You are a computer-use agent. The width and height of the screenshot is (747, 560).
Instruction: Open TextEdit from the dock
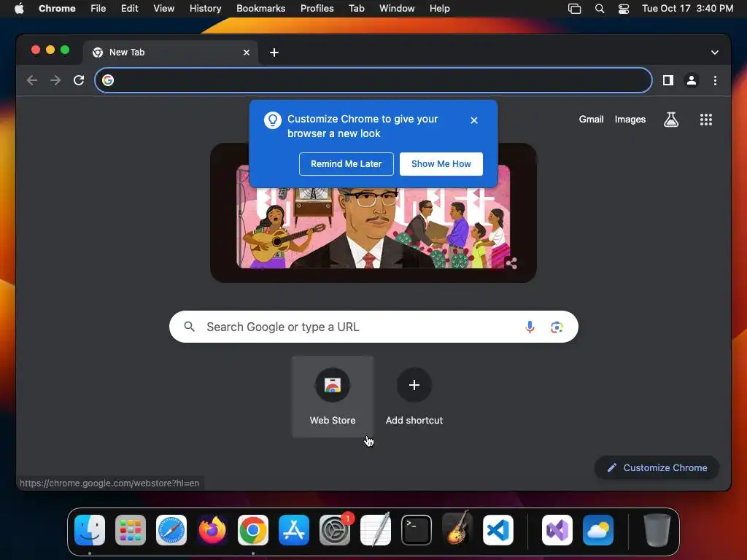(376, 530)
